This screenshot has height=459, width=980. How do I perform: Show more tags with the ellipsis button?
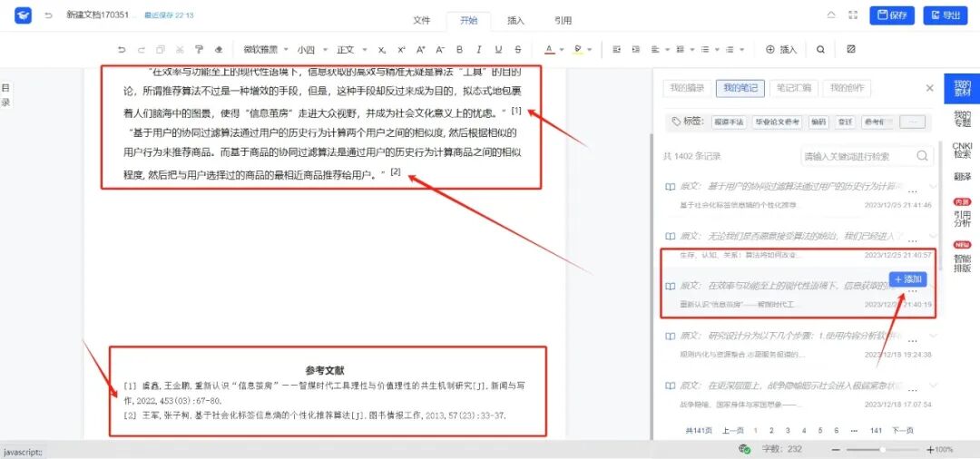click(913, 122)
